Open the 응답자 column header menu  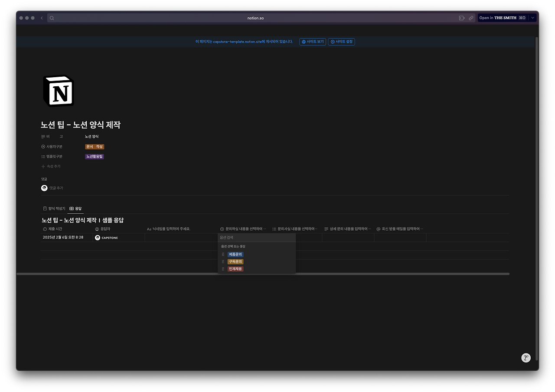(x=118, y=229)
